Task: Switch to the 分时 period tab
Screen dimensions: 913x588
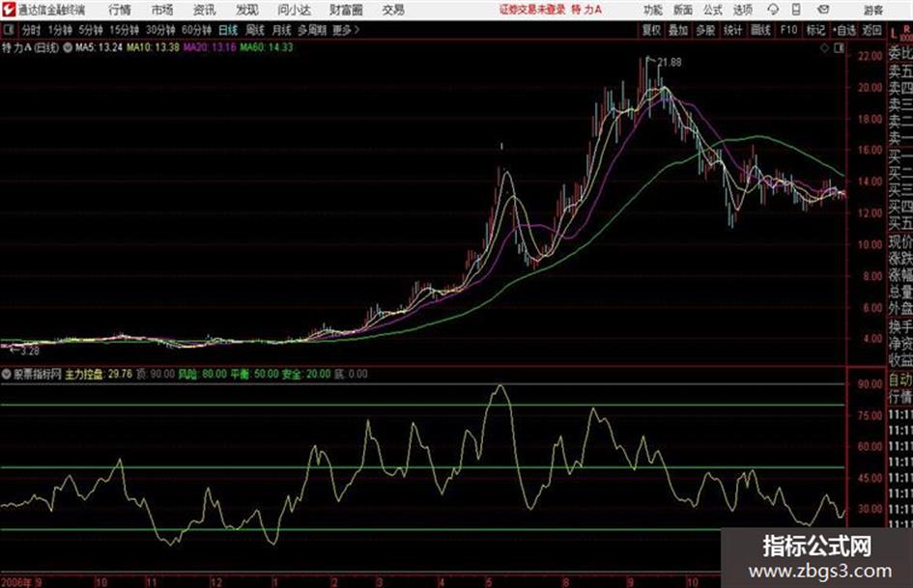Action: [x=32, y=30]
